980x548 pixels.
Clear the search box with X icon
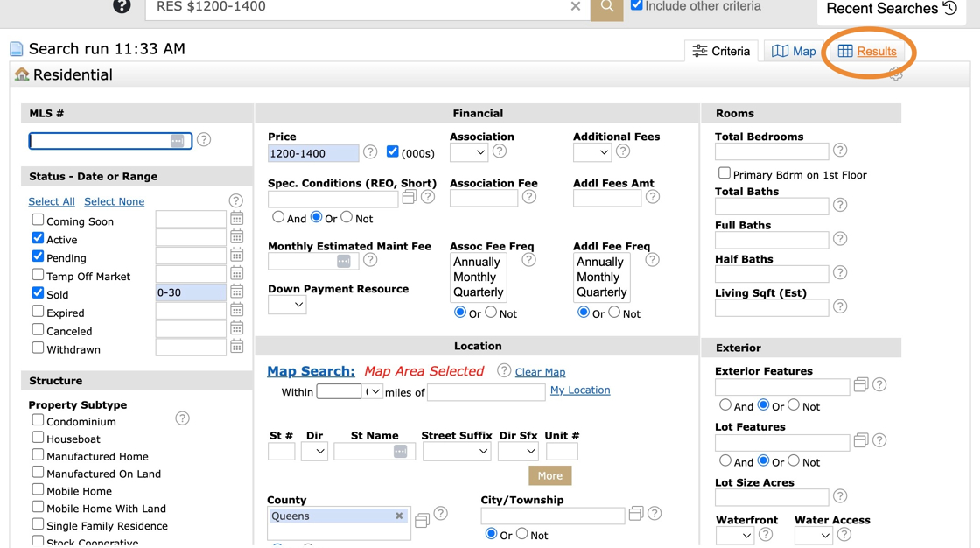click(575, 7)
